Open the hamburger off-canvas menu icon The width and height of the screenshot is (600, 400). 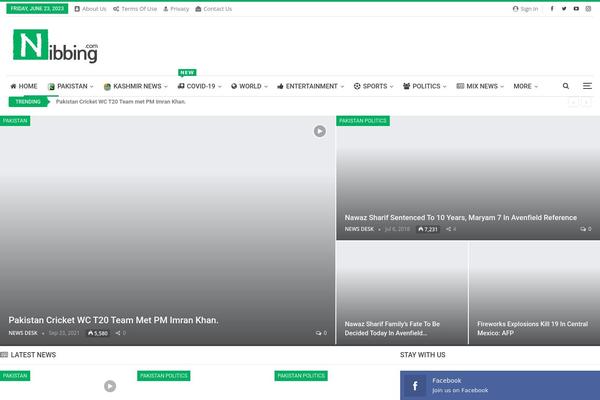587,86
